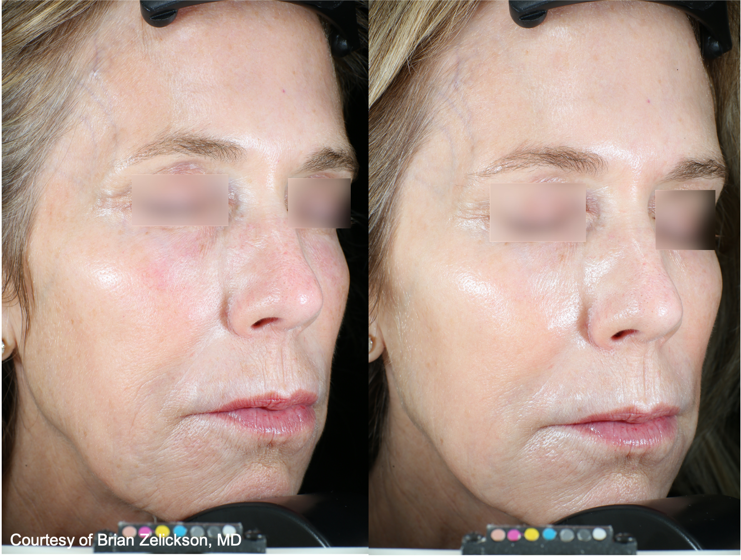Pick cyan swatch on right photo's color strip
This screenshot has height=560, width=741.
[x=549, y=534]
